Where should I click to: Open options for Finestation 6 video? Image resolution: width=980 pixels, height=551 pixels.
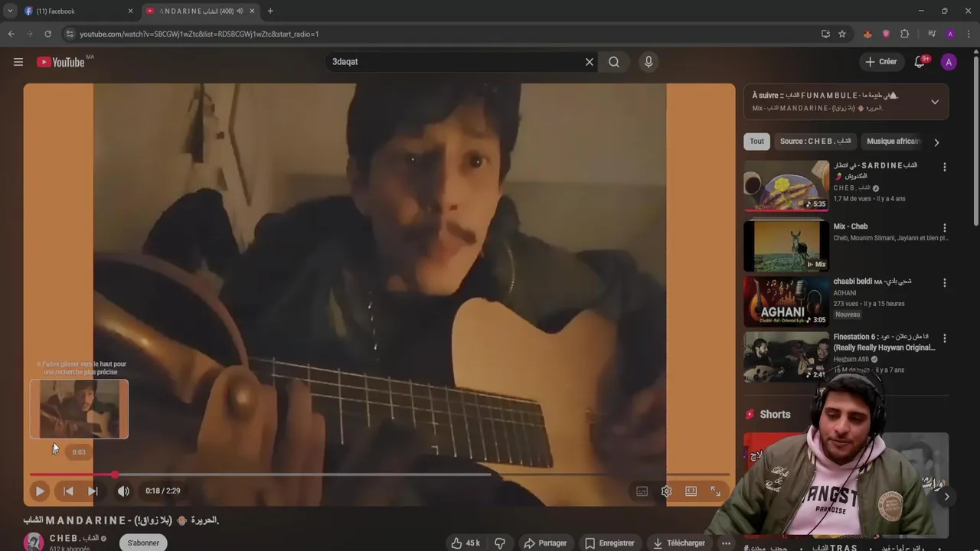[x=944, y=338]
